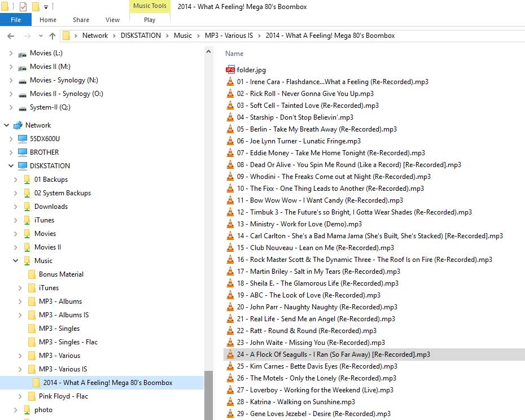This screenshot has width=525, height=420.
Task: Click the BROTHER computer icon
Action: (23, 152)
